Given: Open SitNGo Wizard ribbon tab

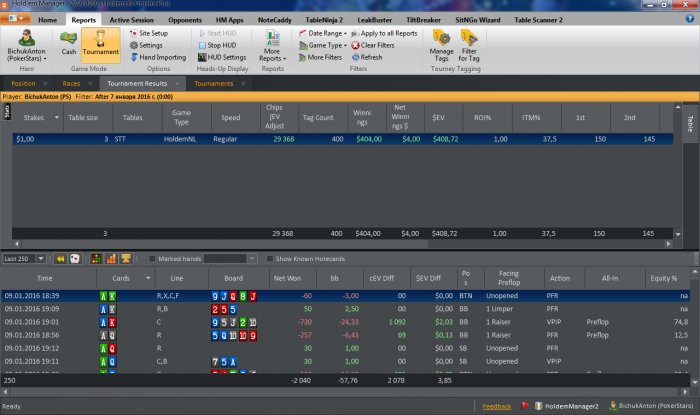Looking at the screenshot, I should coord(478,20).
